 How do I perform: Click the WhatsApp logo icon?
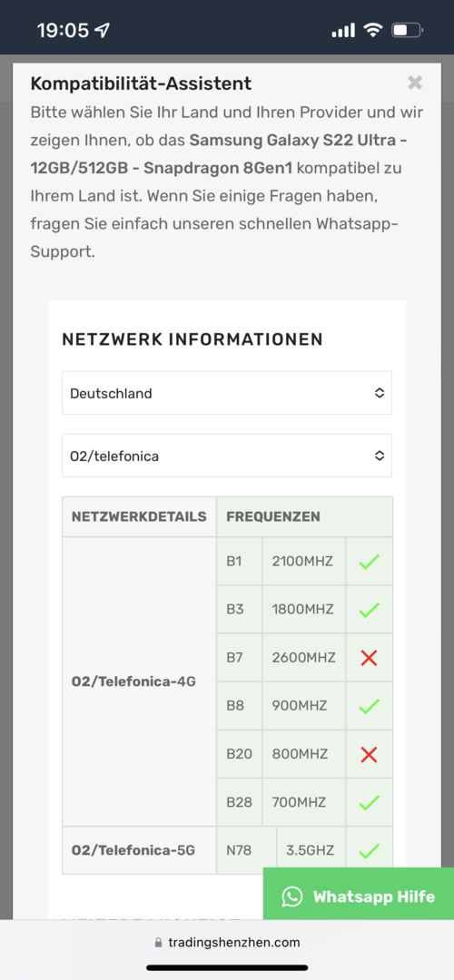(292, 897)
